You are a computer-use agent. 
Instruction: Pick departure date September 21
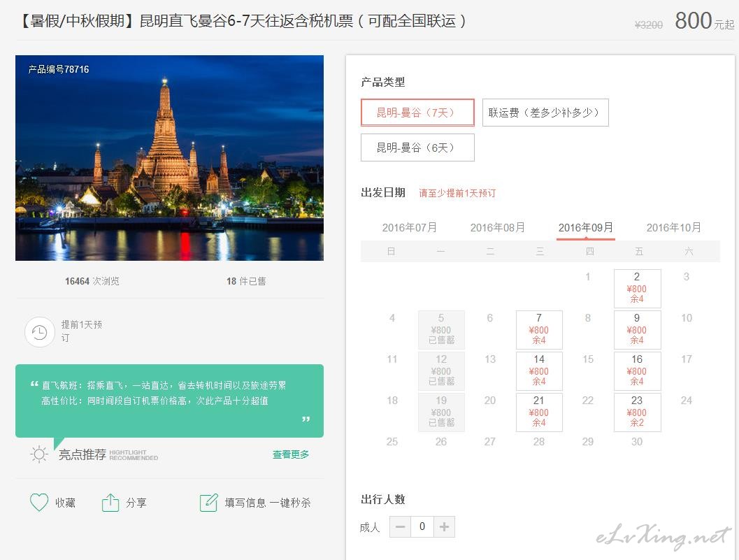(x=539, y=412)
